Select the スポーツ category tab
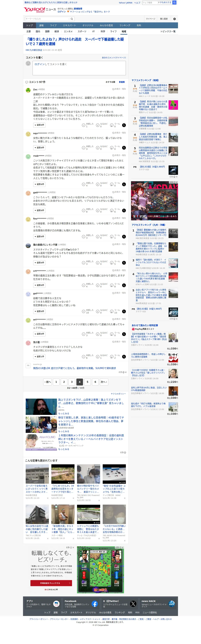This screenshot has height=644, width=201. (82, 31)
